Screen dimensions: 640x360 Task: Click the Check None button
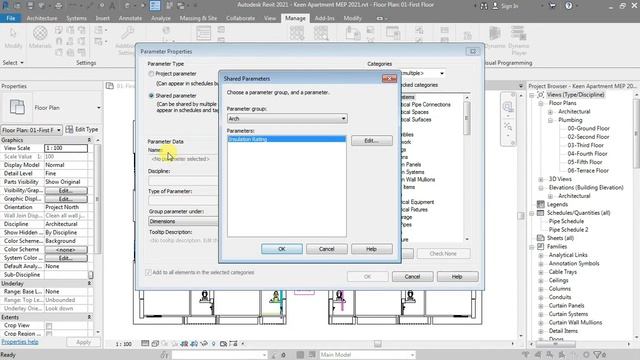click(x=443, y=253)
